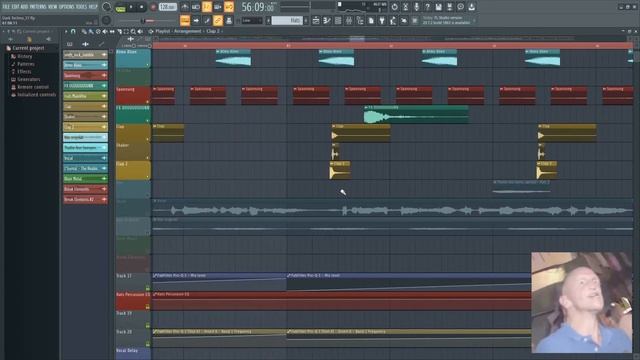Click the microphone one-click recording icon
The width and height of the screenshot is (640, 360).
416,7
